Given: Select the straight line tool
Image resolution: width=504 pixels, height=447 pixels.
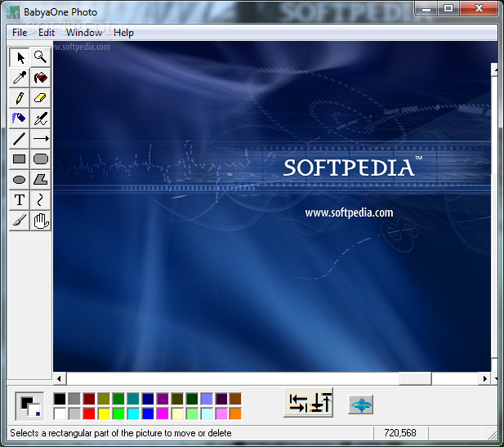Looking at the screenshot, I should 20,139.
